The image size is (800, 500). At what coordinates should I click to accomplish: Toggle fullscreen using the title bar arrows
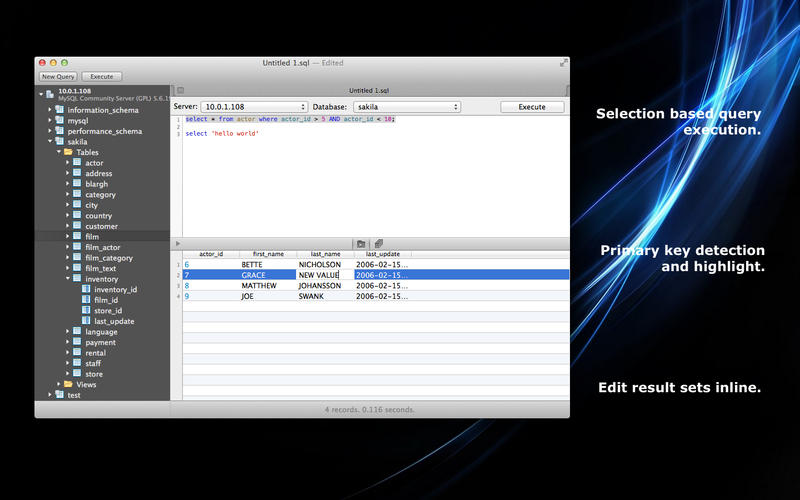563,62
